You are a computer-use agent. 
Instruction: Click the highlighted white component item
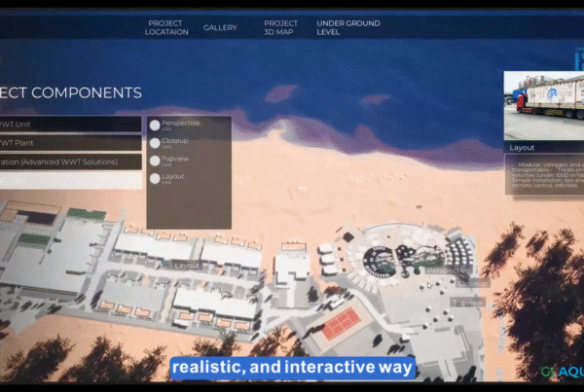tap(70, 180)
